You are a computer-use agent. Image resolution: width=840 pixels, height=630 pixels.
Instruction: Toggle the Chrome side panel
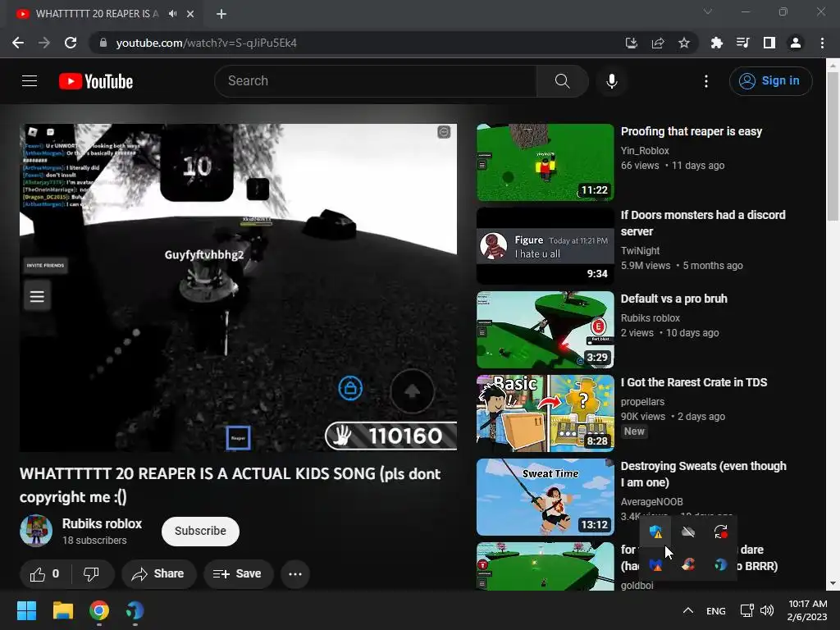click(x=769, y=43)
